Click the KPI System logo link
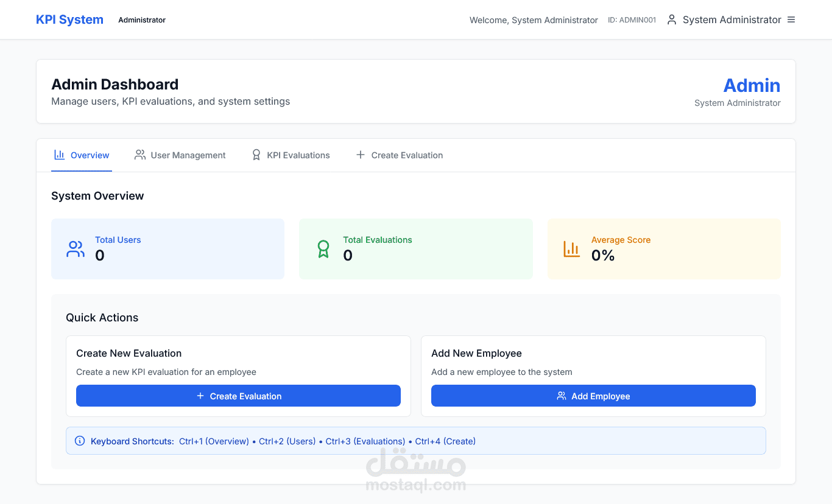 pos(69,19)
